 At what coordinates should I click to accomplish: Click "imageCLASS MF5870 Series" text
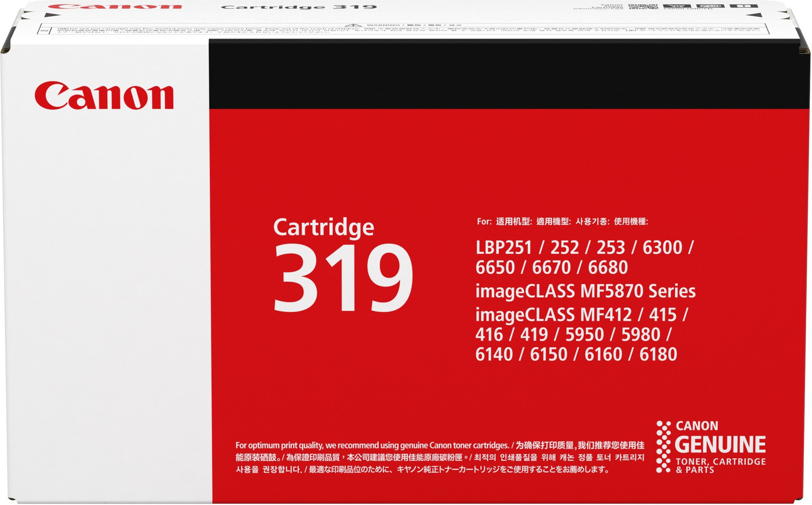(586, 291)
